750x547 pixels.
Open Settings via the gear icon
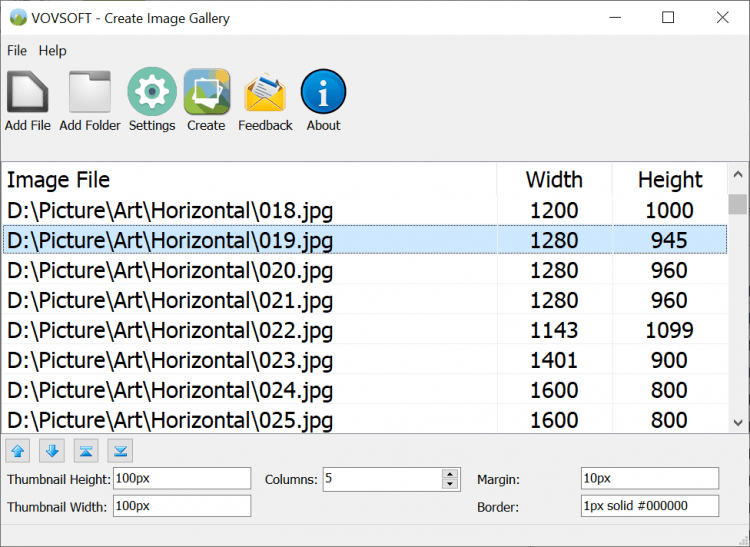tap(152, 93)
